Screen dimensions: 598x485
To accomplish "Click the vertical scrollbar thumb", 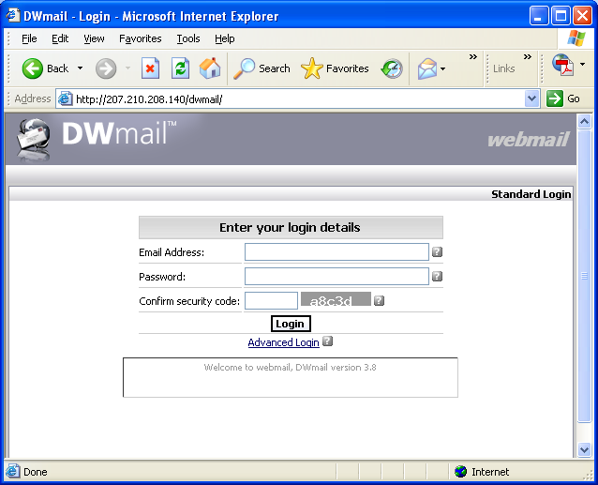I will 584,276.
